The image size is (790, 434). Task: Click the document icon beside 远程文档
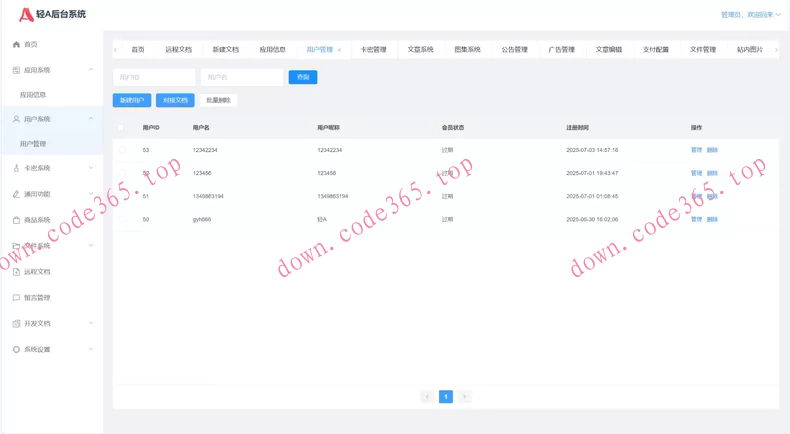(x=16, y=272)
